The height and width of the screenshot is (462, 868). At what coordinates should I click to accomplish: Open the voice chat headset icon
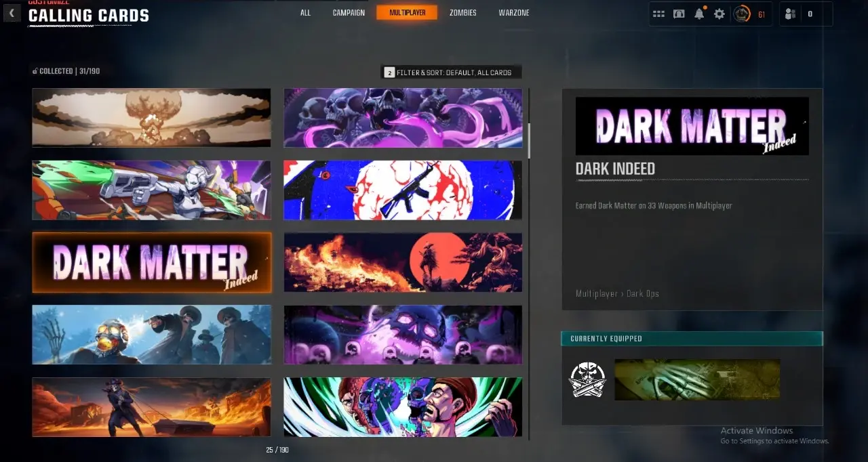(x=679, y=14)
